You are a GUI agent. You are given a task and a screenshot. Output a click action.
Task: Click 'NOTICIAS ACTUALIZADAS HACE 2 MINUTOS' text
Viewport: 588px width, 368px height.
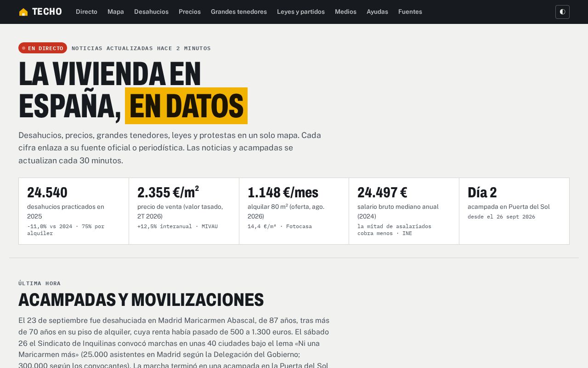coord(141,48)
